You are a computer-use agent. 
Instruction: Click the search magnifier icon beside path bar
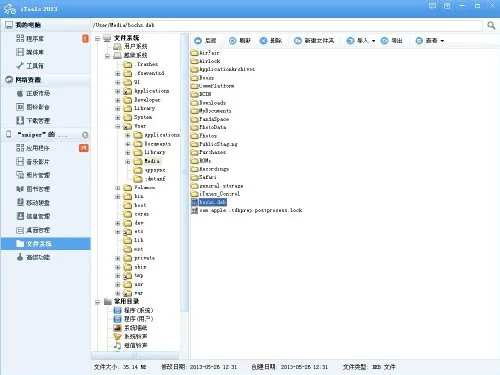pos(491,25)
